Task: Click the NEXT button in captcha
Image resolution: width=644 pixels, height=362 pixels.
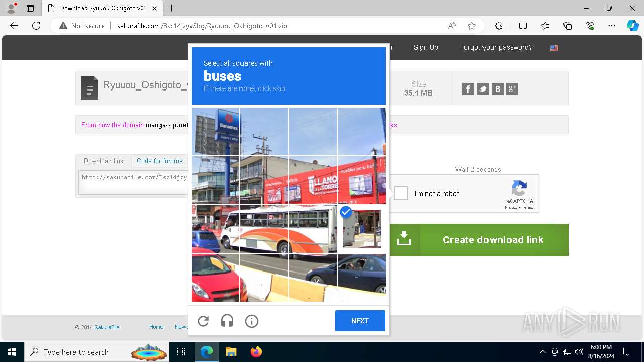Action: pos(360,321)
